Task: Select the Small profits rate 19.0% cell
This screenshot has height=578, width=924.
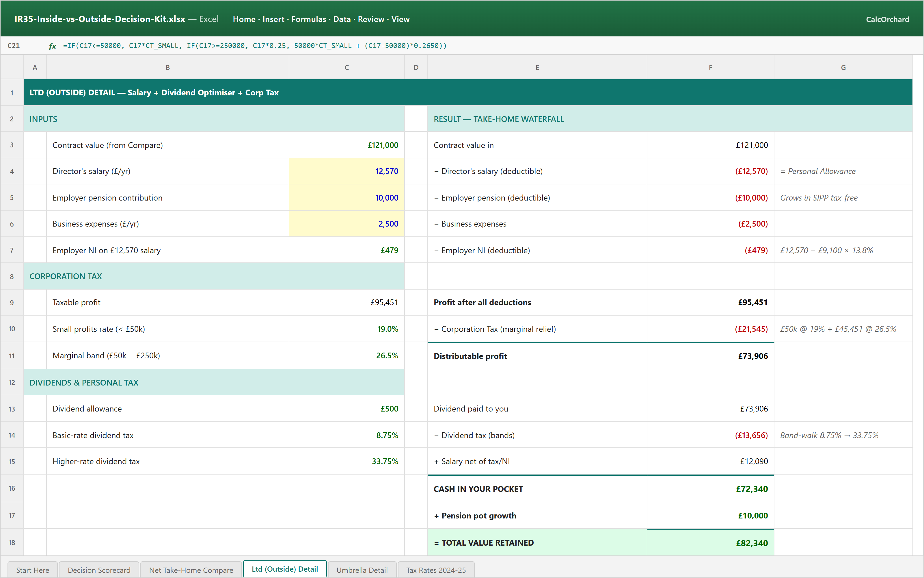Action: (346, 329)
